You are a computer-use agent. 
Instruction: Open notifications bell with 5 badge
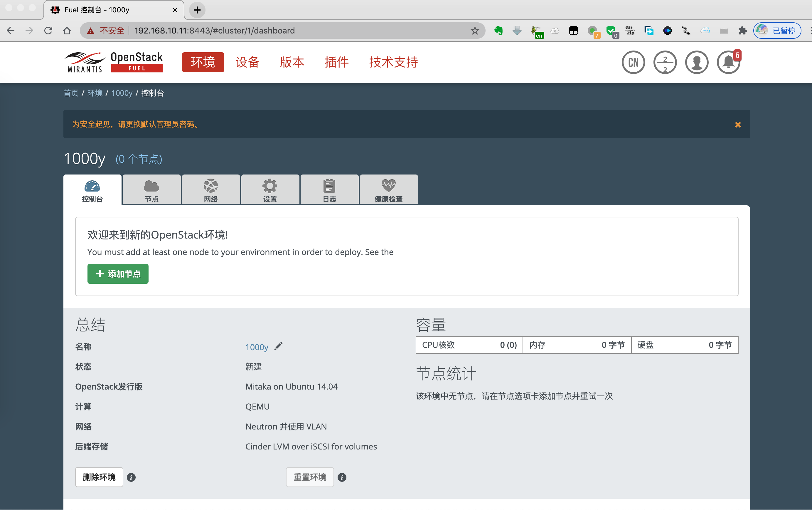point(728,62)
